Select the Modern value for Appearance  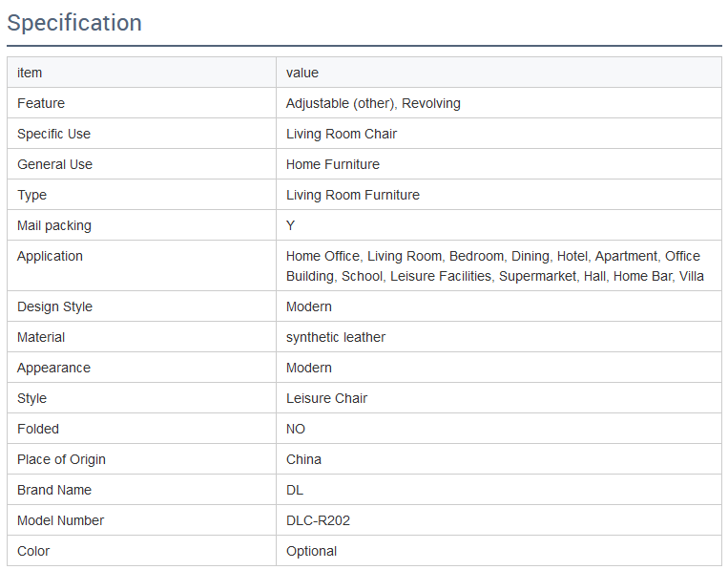pyautogui.click(x=309, y=368)
